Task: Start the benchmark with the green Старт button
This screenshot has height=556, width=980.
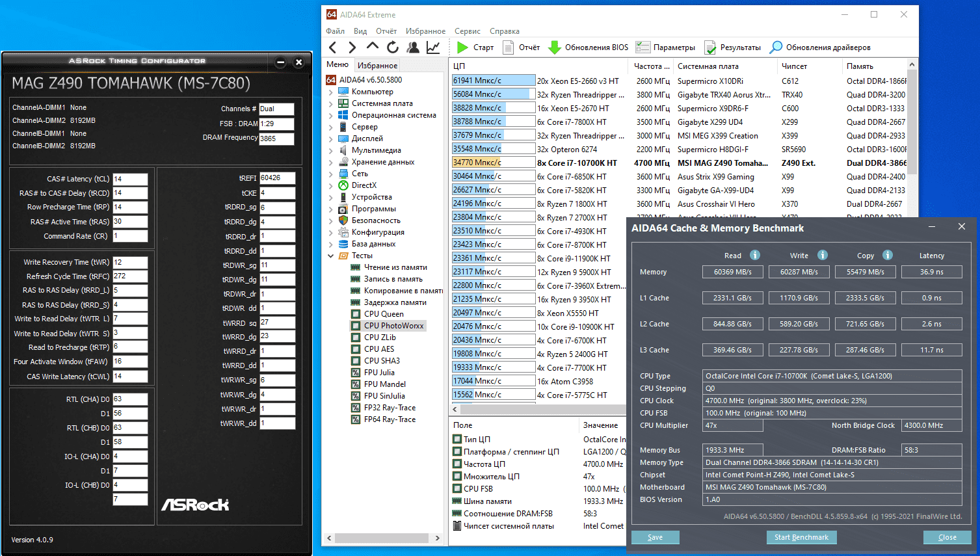Action: (475, 47)
